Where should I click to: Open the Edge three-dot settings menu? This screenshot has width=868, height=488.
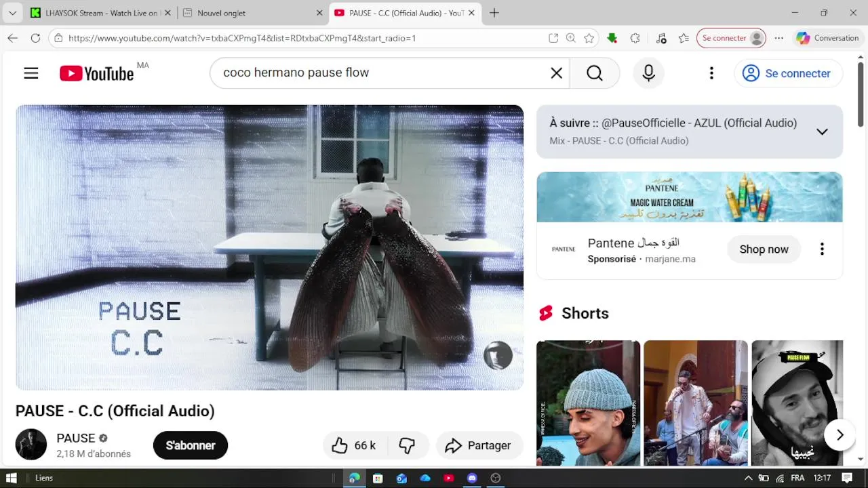pyautogui.click(x=779, y=38)
